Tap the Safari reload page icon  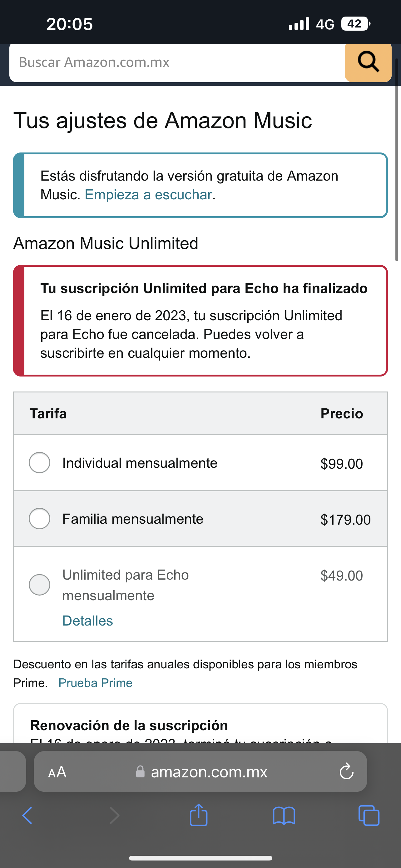coord(346,772)
